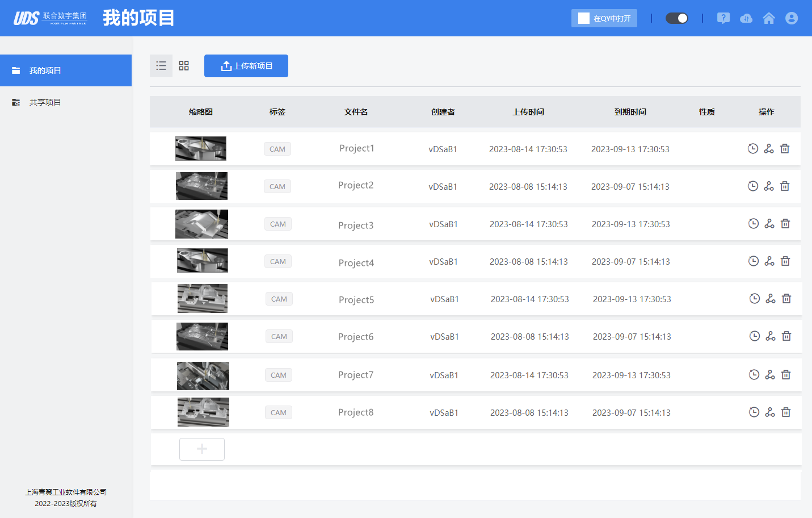
Task: Go to home via house icon
Action: coord(769,18)
